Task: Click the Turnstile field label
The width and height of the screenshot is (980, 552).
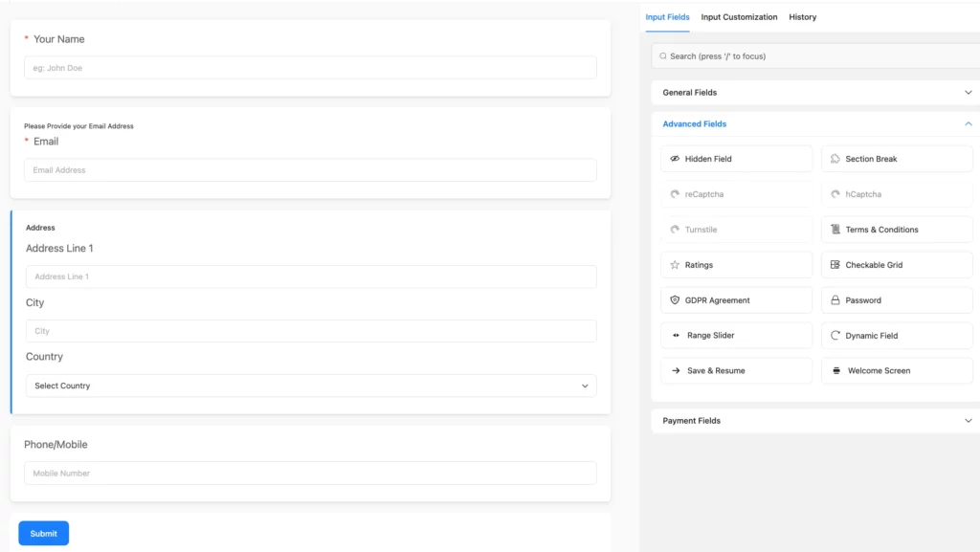Action: click(x=701, y=230)
